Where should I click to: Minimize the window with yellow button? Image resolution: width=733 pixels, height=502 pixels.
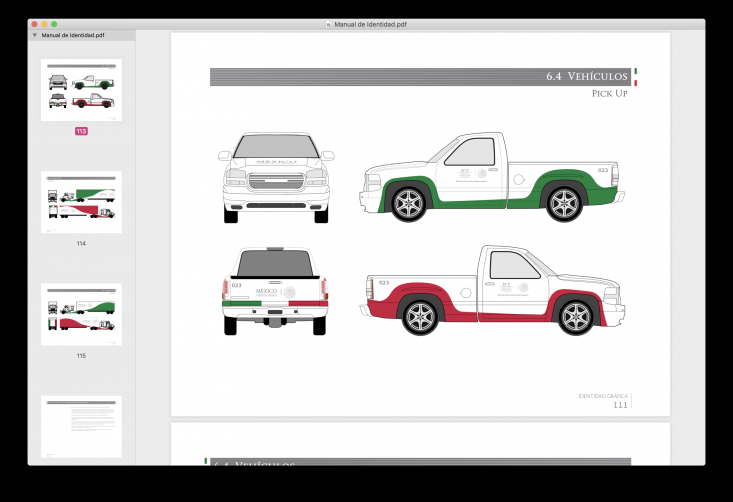(44, 23)
